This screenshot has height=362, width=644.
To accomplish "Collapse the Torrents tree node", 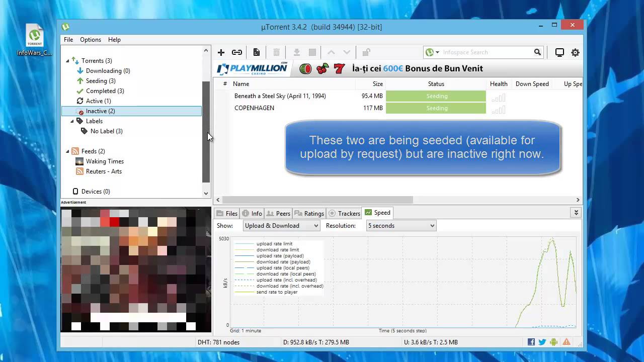I will point(68,61).
